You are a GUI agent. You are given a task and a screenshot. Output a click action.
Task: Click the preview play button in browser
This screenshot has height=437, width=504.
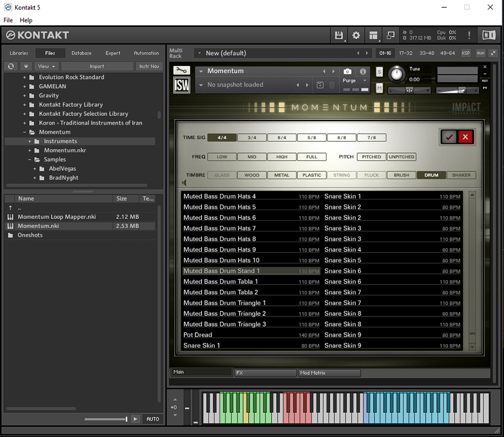[136, 419]
